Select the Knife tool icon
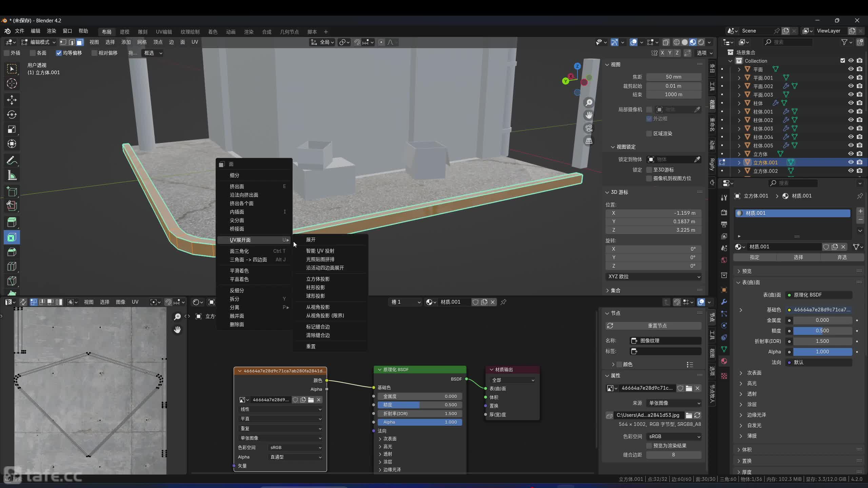868x488 pixels. 12,281
